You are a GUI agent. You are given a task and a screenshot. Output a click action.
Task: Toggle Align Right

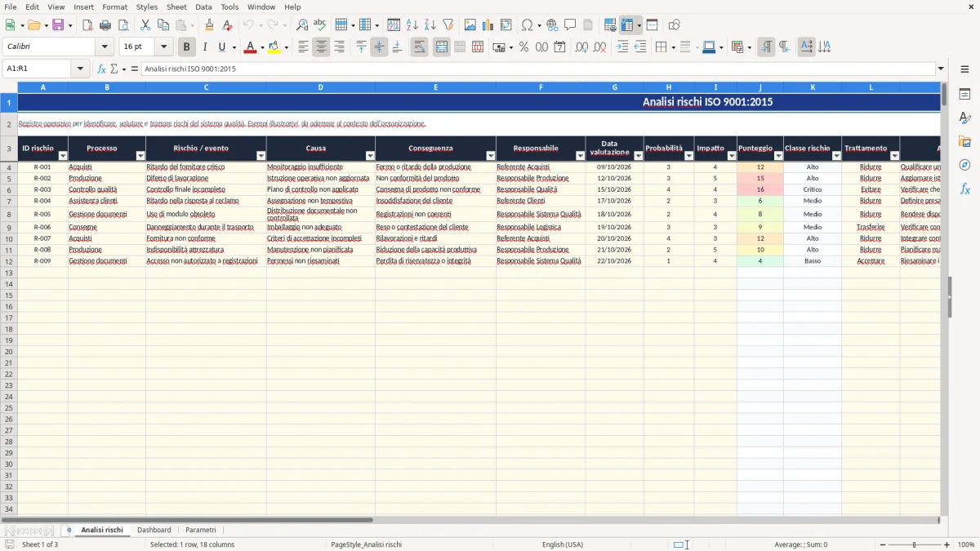tap(339, 47)
